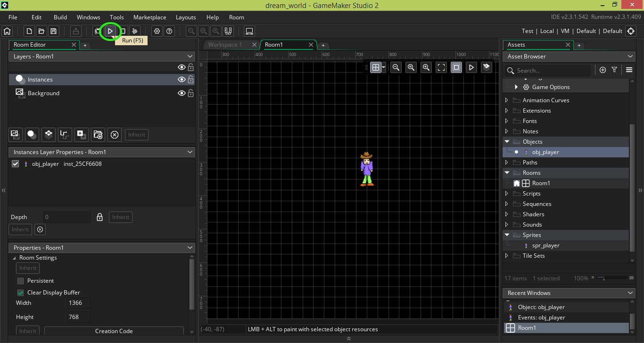This screenshot has height=343, width=644.
Task: Collapse Instances Layer Properties section
Action: 190,152
